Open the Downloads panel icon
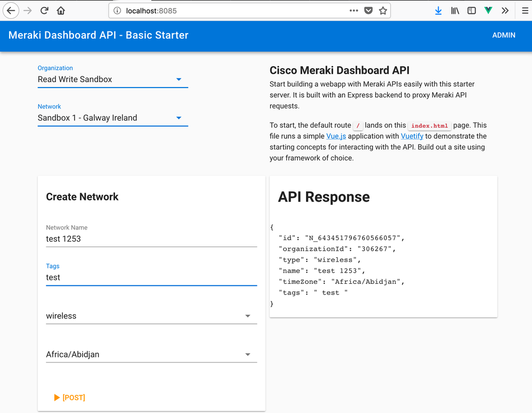This screenshot has width=532, height=413. [x=438, y=10]
